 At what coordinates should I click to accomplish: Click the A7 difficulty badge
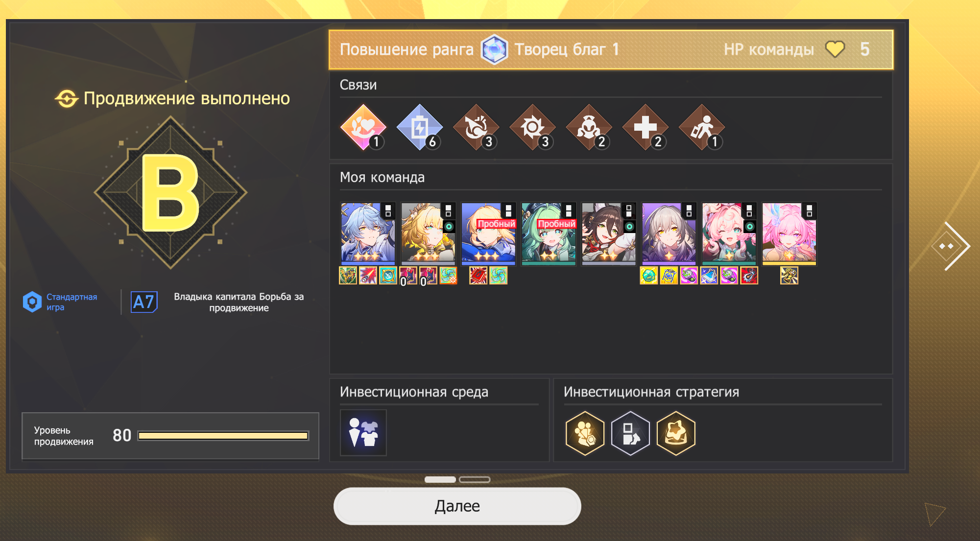[x=144, y=302]
